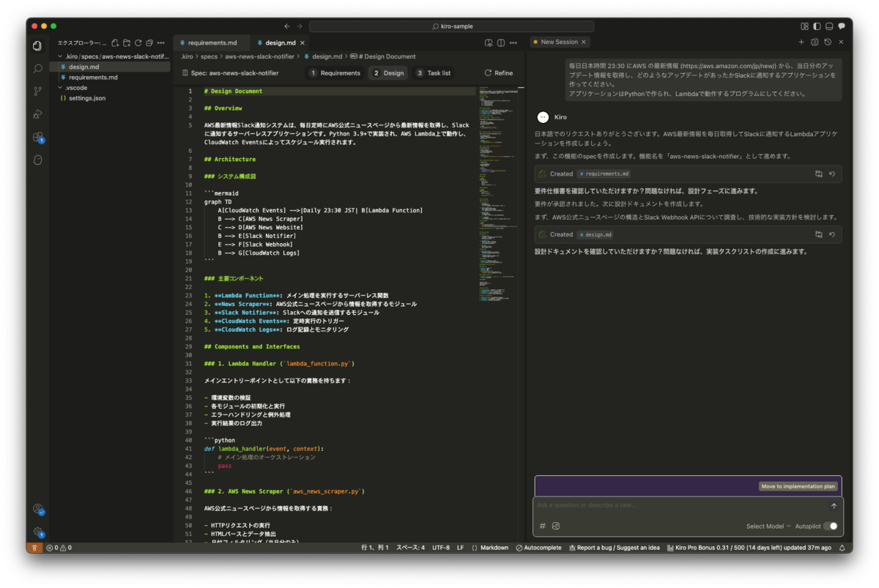Go to the Design spec step
This screenshot has height=588, width=879.
click(387, 73)
